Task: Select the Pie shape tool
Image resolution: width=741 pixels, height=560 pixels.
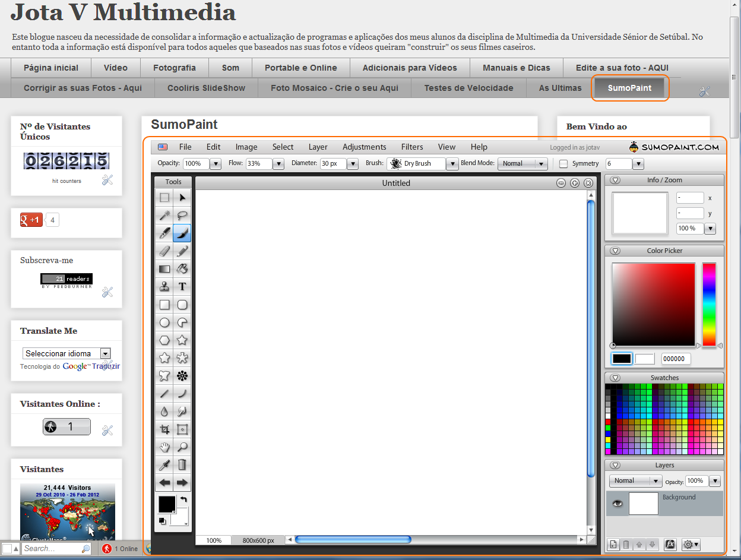Action: [x=182, y=322]
